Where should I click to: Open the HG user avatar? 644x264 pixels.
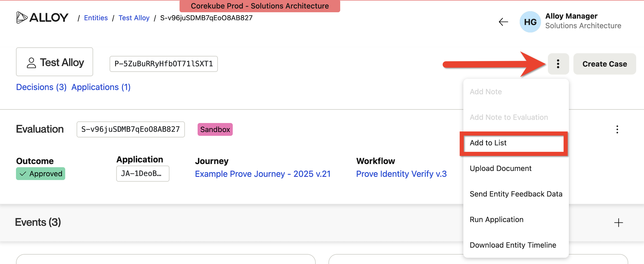click(x=530, y=22)
